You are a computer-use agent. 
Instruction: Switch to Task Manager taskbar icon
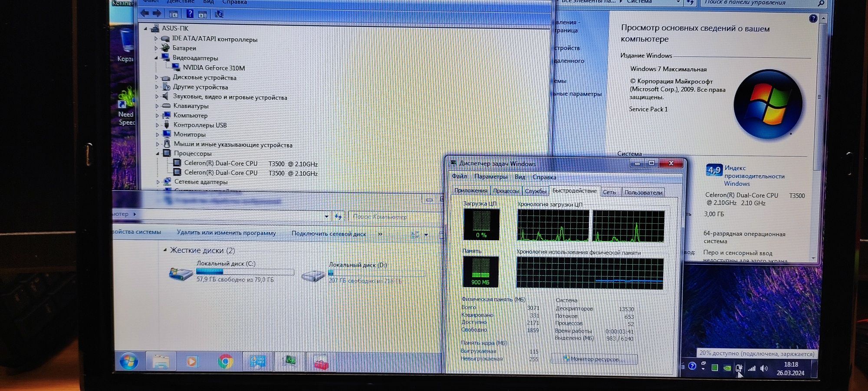click(289, 361)
